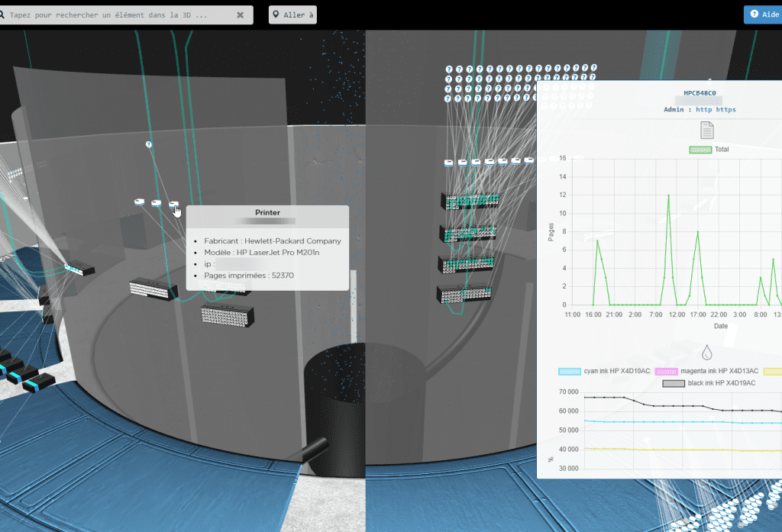The height and width of the screenshot is (532, 782).
Task: Click the Aller à button
Action: [x=292, y=14]
